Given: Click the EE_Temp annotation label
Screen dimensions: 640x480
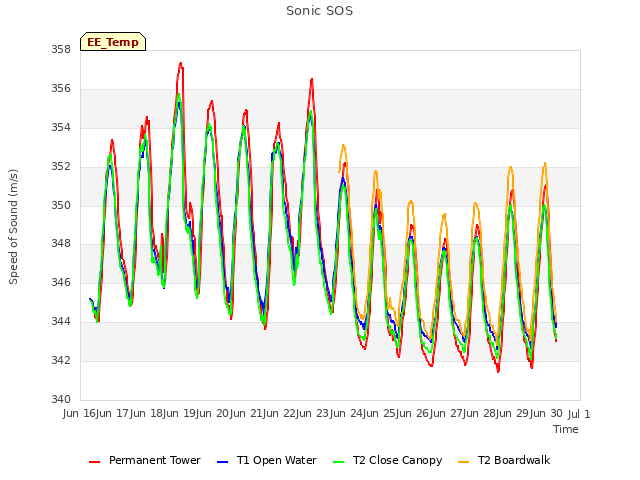Looking at the screenshot, I should (113, 42).
